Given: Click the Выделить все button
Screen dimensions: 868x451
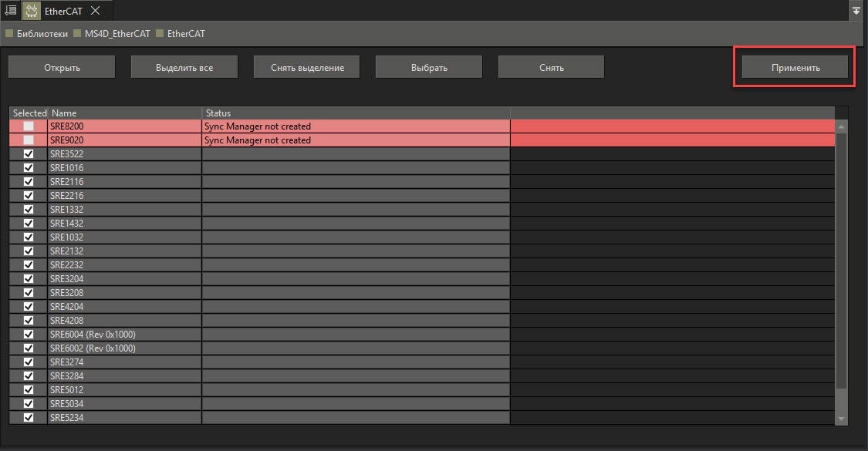Looking at the screenshot, I should click(x=184, y=67).
